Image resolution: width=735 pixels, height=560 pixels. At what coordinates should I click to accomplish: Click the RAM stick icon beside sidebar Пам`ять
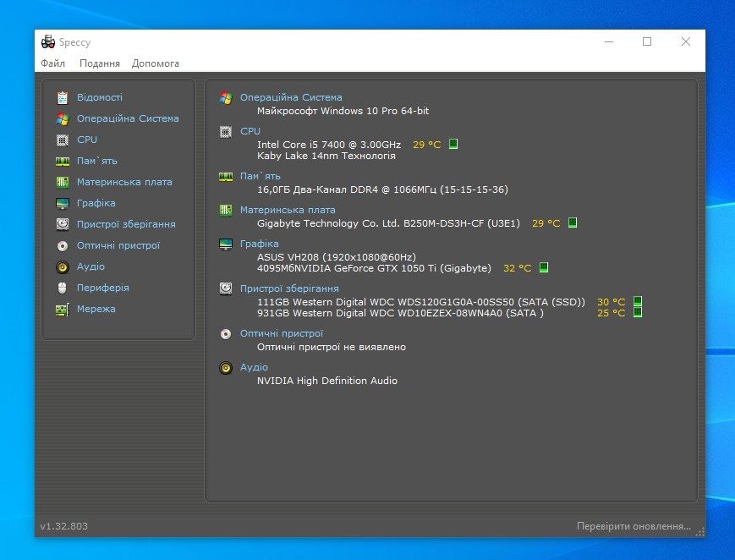tap(63, 162)
